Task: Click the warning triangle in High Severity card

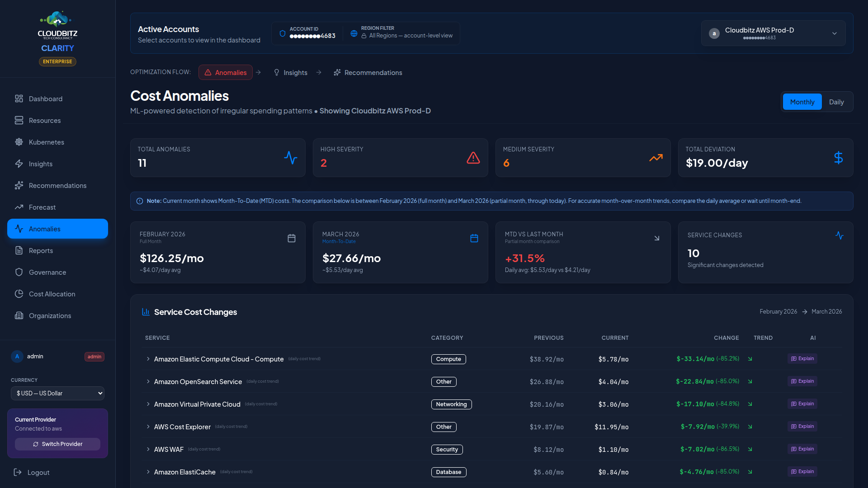Action: 473,158
